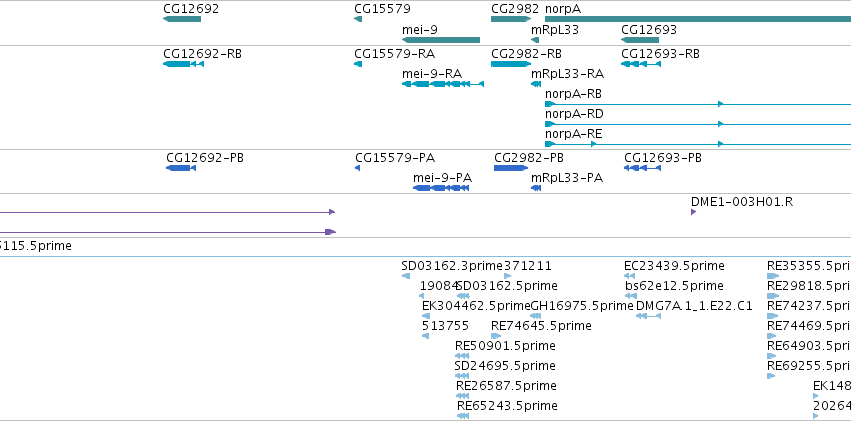The image size is (851, 421).
Task: Open EST SD03162.5prime
Action: click(463, 296)
